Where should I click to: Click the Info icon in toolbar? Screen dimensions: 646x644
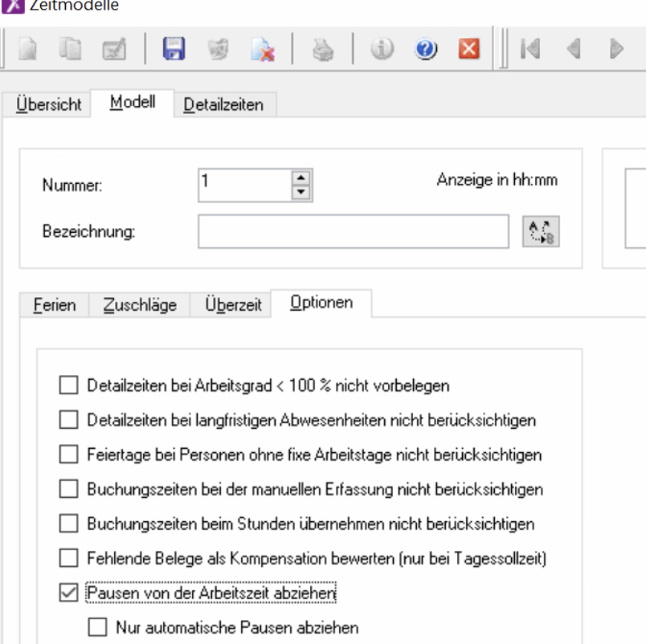[x=382, y=50]
